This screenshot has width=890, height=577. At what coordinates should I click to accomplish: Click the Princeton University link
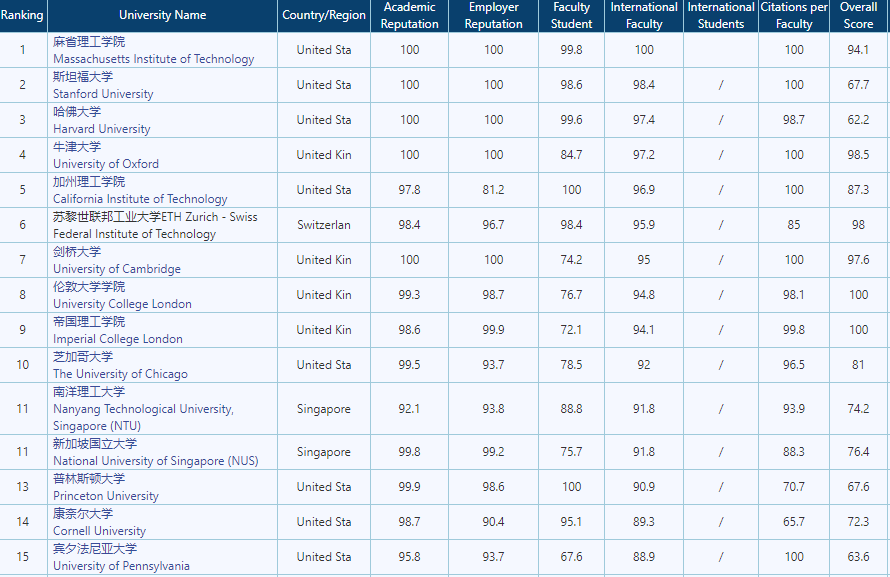[x=105, y=496]
